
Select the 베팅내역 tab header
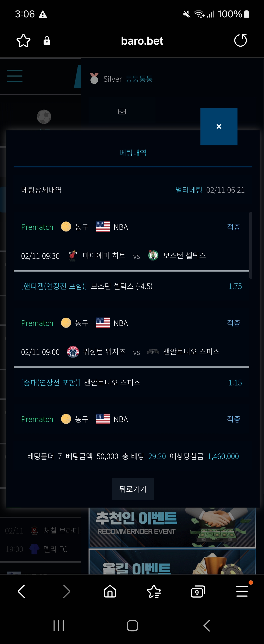tap(133, 153)
